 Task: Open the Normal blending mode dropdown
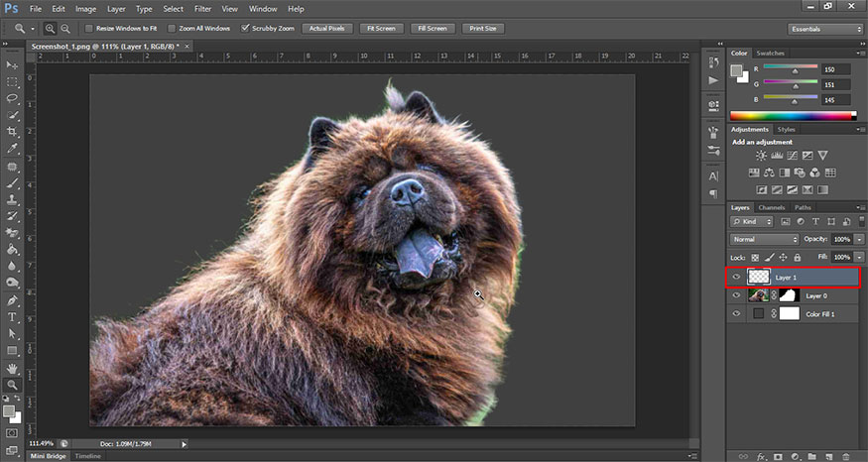coord(765,239)
